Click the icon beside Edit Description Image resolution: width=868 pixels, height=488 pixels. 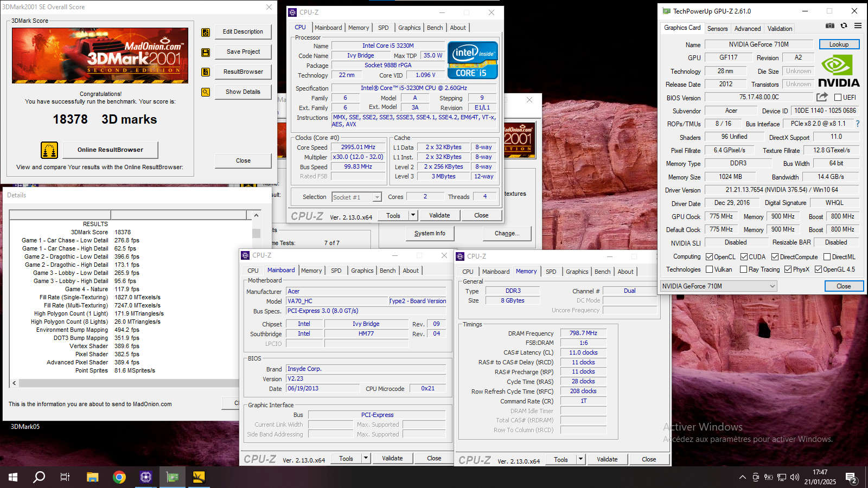tap(206, 33)
